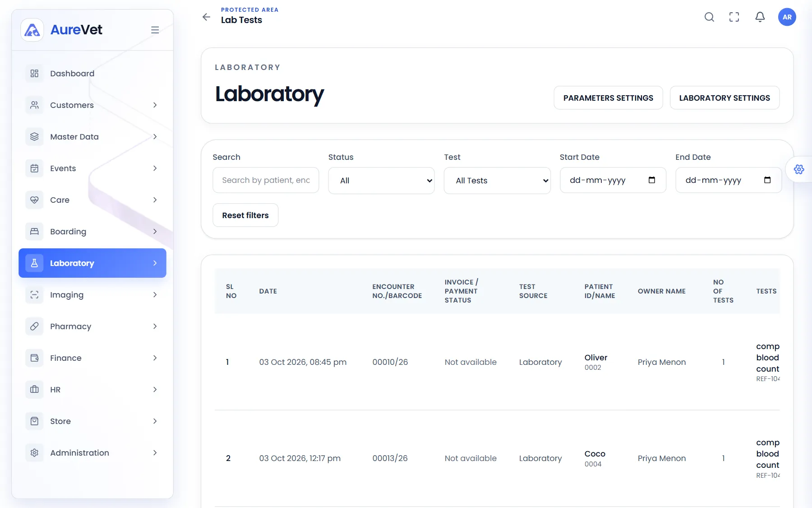
Task: Click the Care heart icon
Action: 34,200
